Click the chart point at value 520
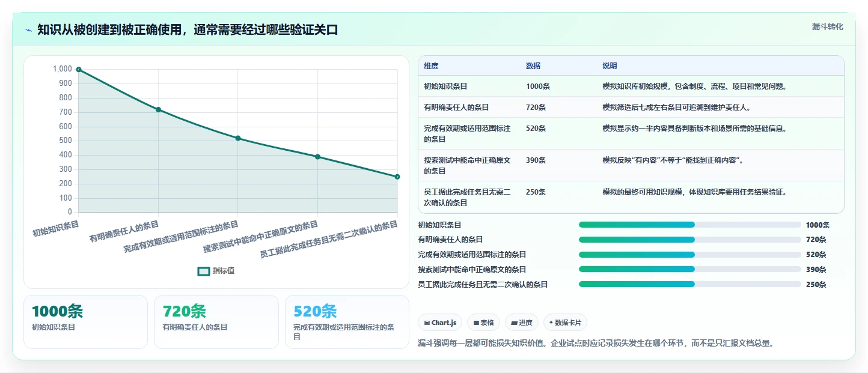 [238, 138]
